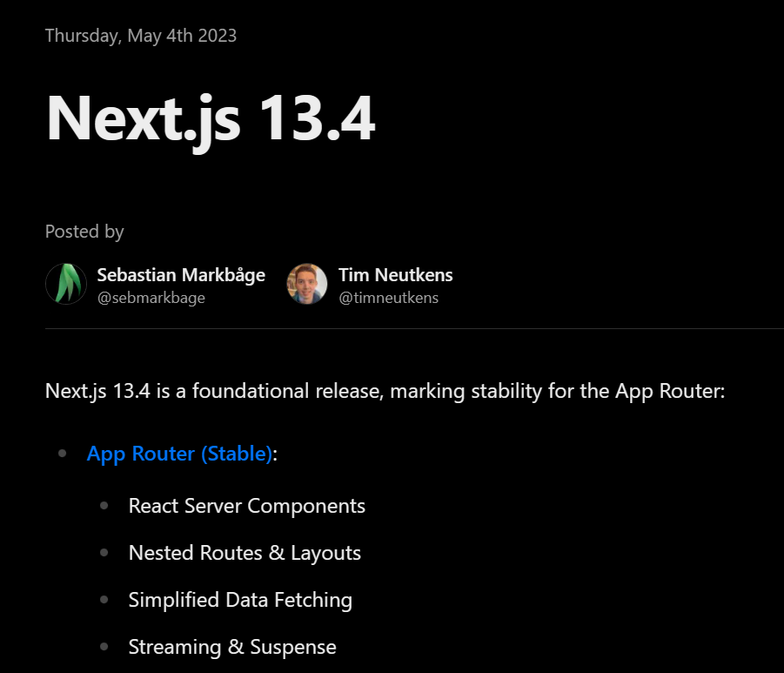
Task: Open Sebastian Markbåge's author name link
Action: tap(181, 275)
